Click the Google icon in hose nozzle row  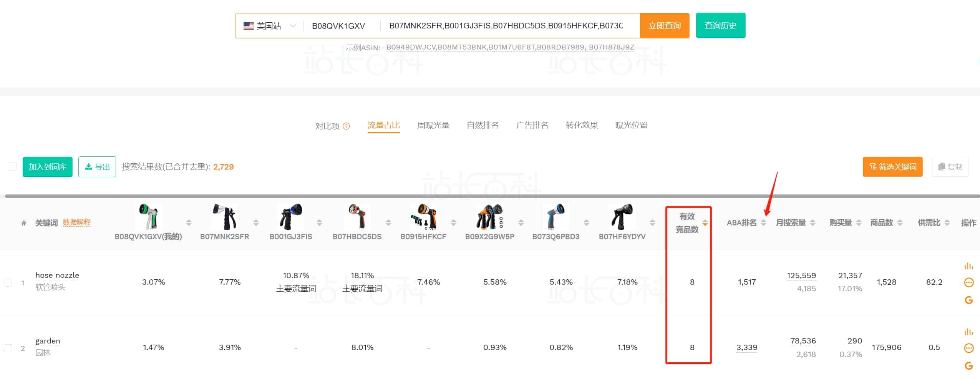click(968, 300)
